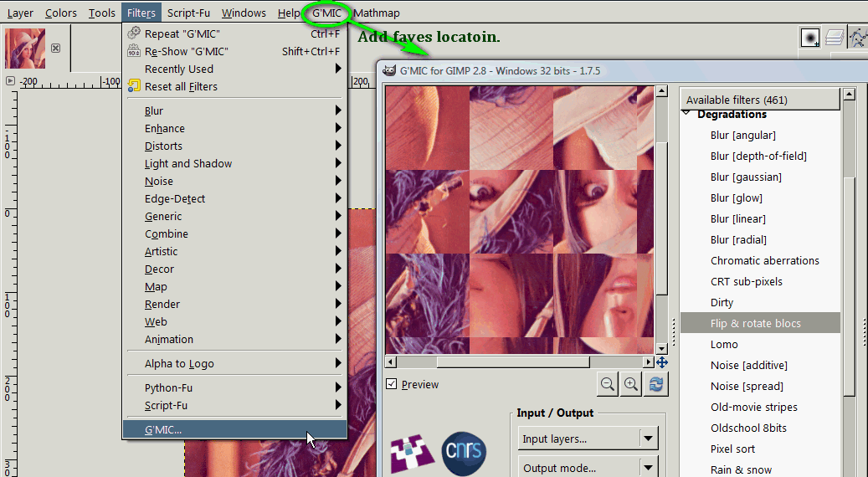
Task: Open the Input layers dropdown
Action: click(x=588, y=439)
